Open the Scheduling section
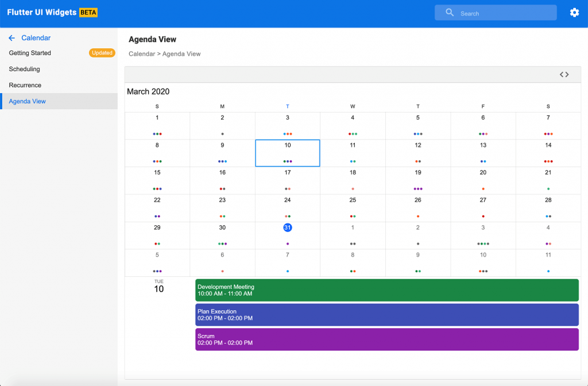This screenshot has height=386, width=588. (24, 69)
